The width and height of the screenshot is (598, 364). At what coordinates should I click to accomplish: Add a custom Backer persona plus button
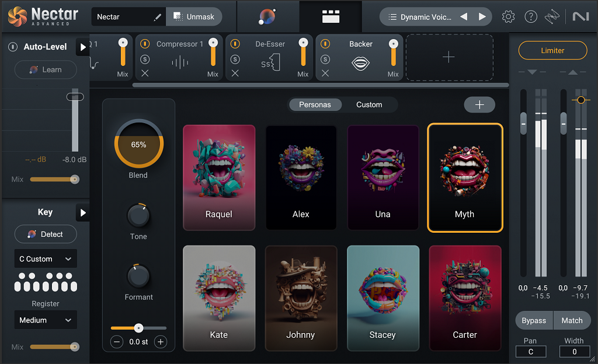tap(479, 104)
